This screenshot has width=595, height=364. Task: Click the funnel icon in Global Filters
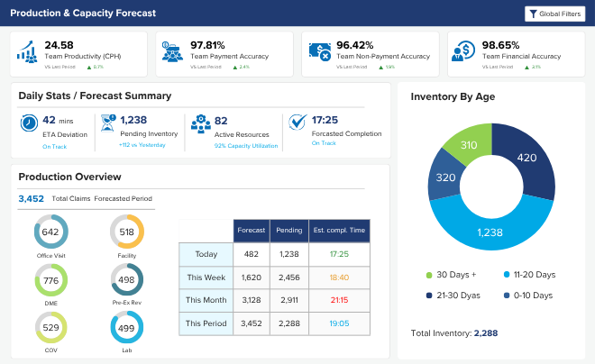pyautogui.click(x=533, y=14)
